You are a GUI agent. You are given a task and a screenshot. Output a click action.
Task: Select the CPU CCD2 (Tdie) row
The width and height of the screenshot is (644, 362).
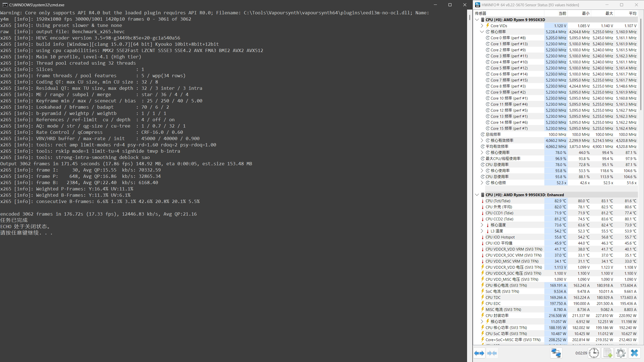point(556,219)
